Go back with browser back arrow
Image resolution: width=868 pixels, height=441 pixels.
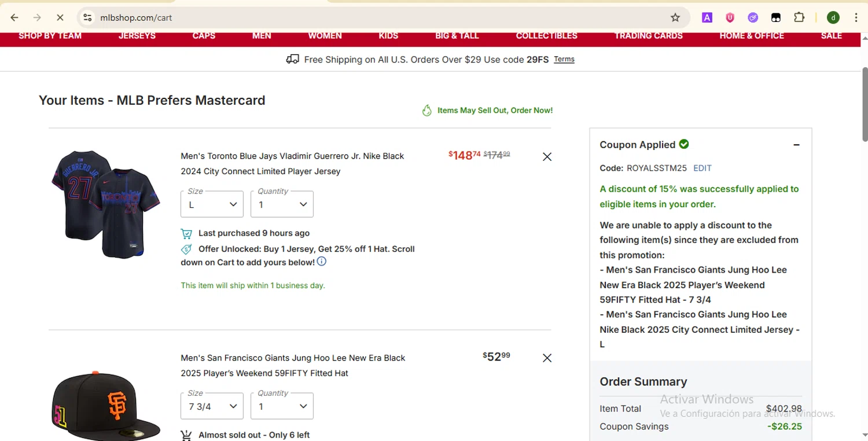click(x=14, y=17)
